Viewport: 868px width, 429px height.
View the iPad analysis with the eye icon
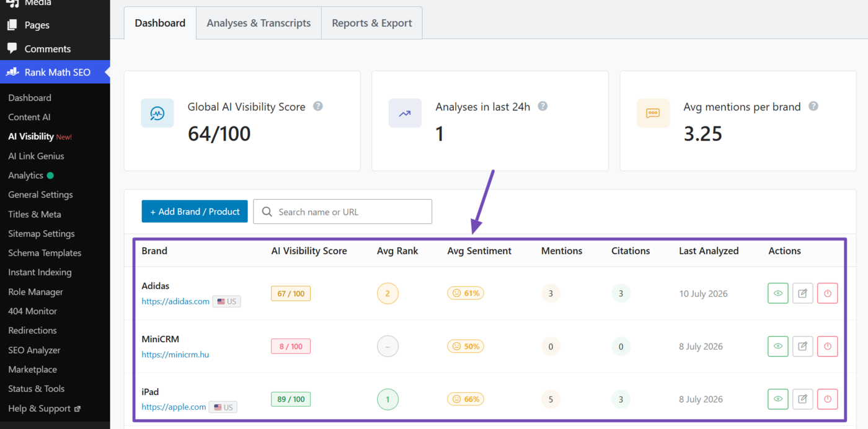pyautogui.click(x=777, y=399)
